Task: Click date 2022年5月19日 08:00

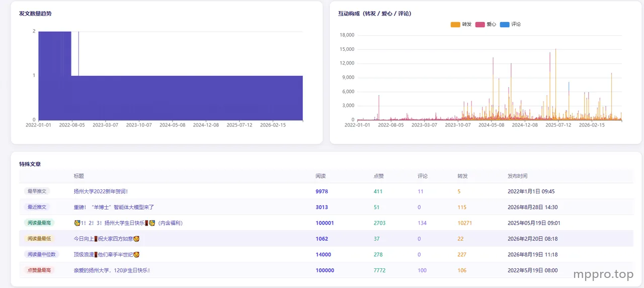Action: coord(532,270)
